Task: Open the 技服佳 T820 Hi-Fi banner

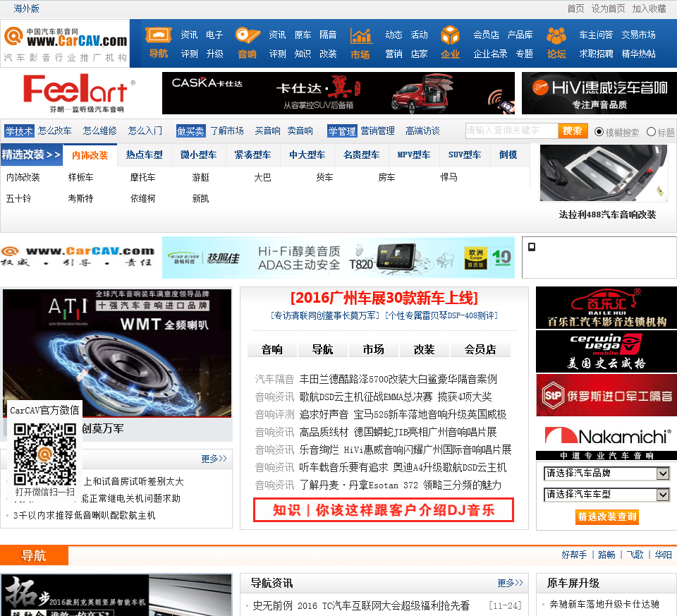Action: 338,258
